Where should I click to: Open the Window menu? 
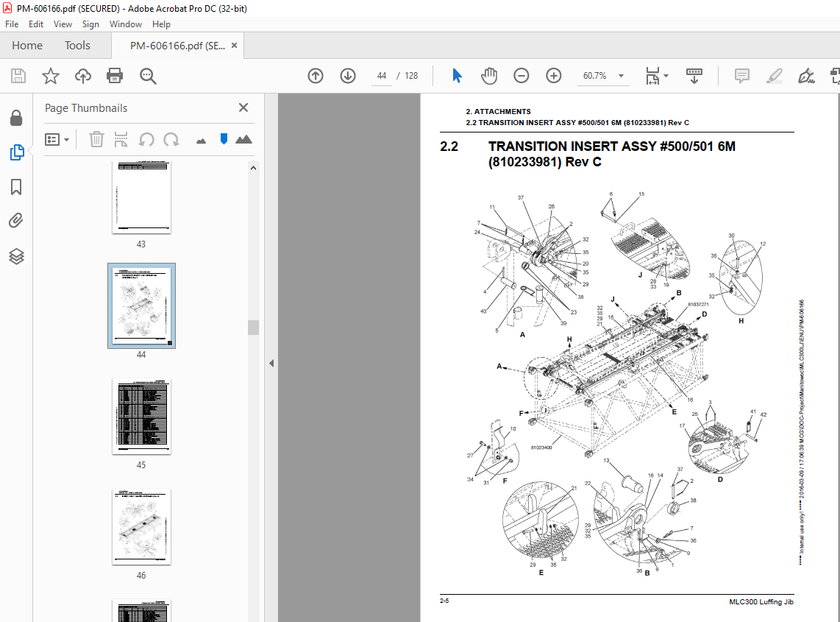[x=125, y=24]
